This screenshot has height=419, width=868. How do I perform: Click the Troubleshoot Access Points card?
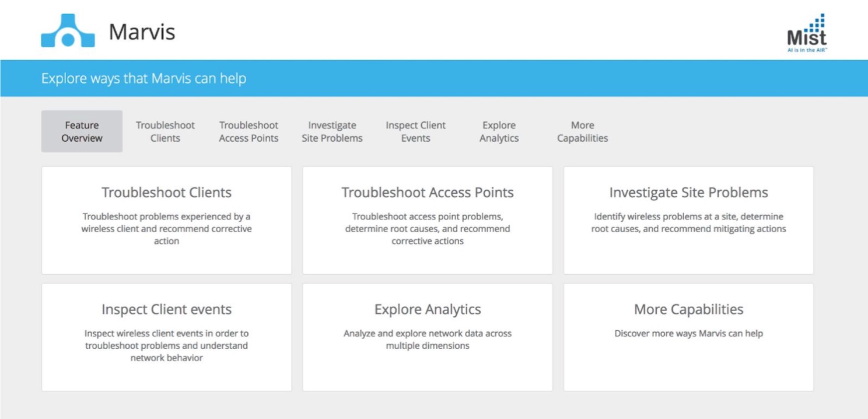428,193
